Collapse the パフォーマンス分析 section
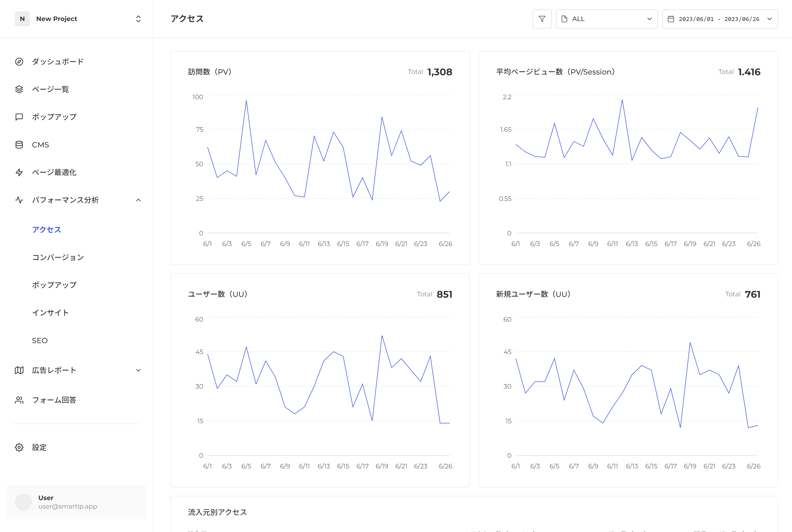792x532 pixels. [x=138, y=200]
